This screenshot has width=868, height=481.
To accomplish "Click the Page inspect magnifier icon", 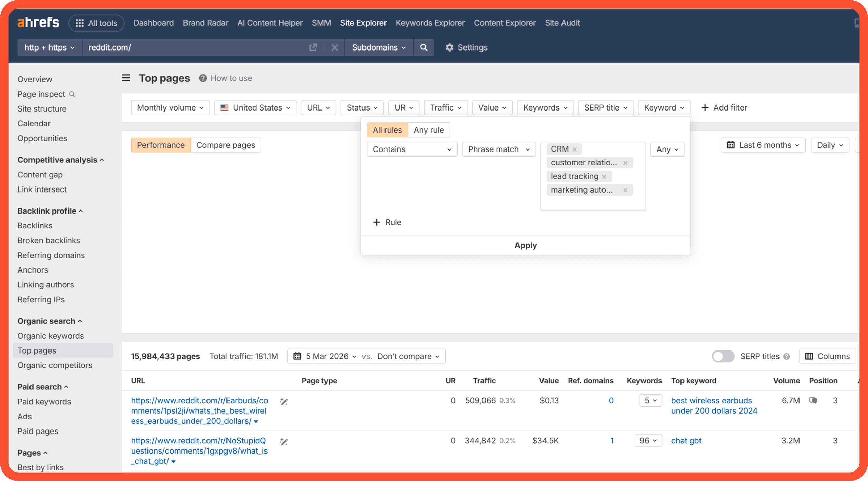I will point(72,94).
